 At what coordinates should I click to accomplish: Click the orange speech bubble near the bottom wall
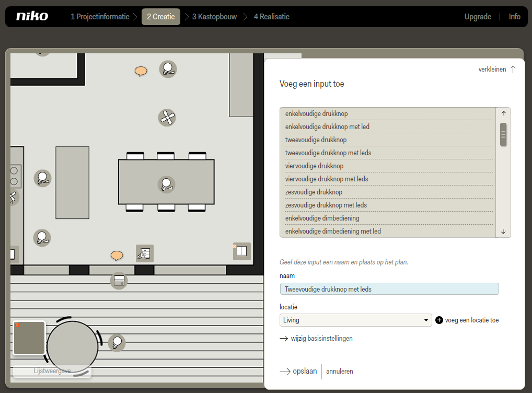(117, 255)
